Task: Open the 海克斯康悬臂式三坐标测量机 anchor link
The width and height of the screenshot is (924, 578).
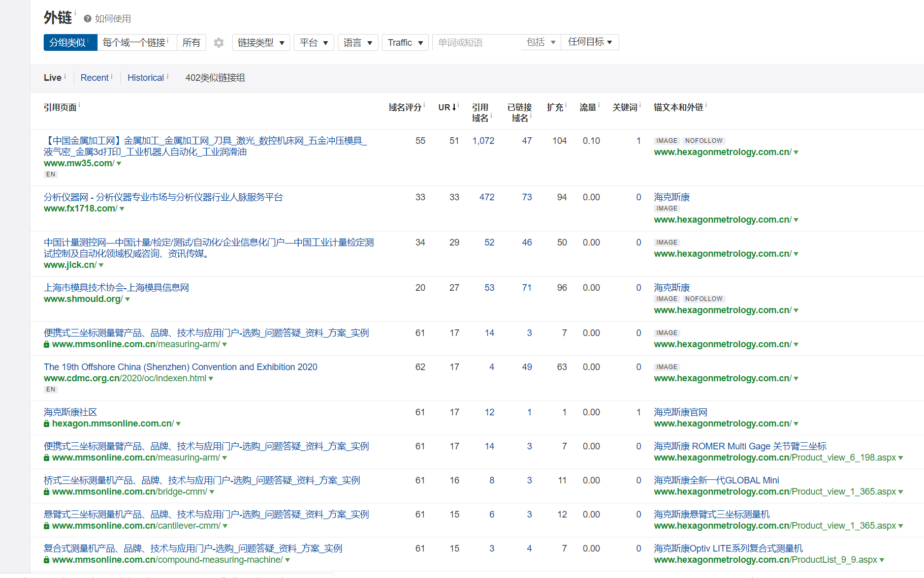Action: 712,514
